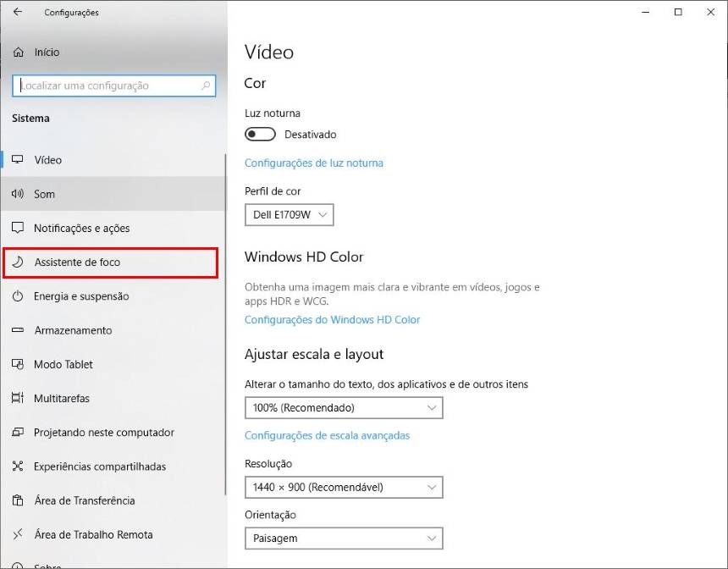This screenshot has width=728, height=569.
Task: Go to Início home page
Action: 113,52
